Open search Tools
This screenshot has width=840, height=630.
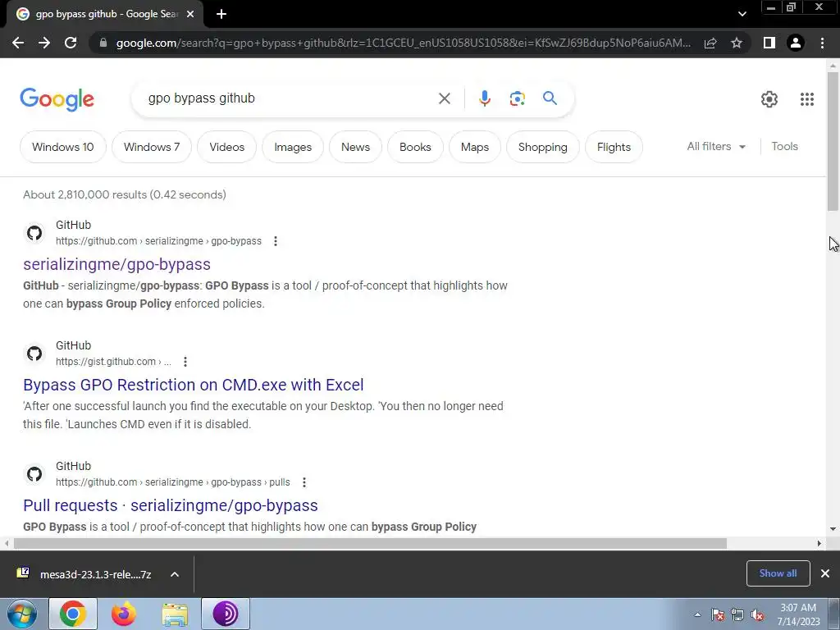click(x=784, y=146)
